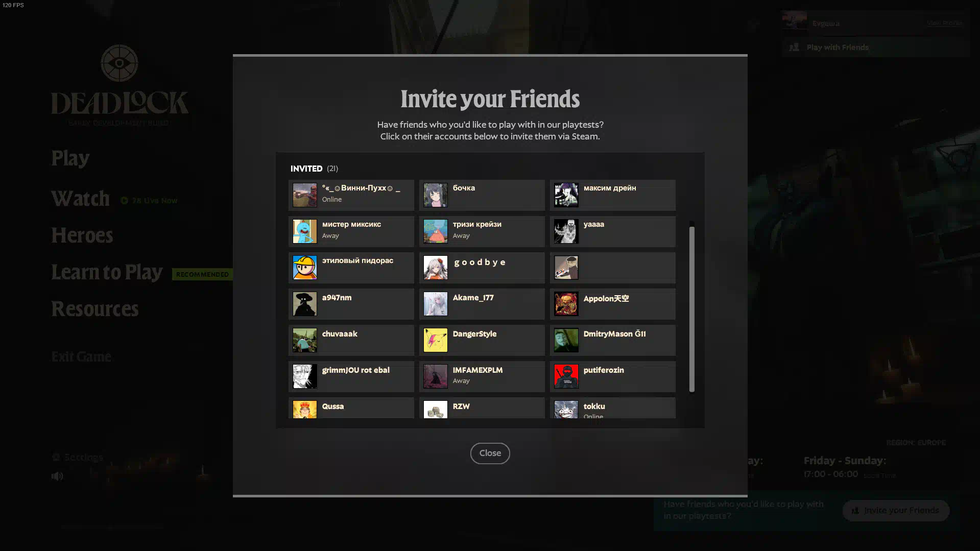This screenshot has height=551, width=980.
Task: Click the name 'putiferozin'
Action: pyautogui.click(x=603, y=370)
